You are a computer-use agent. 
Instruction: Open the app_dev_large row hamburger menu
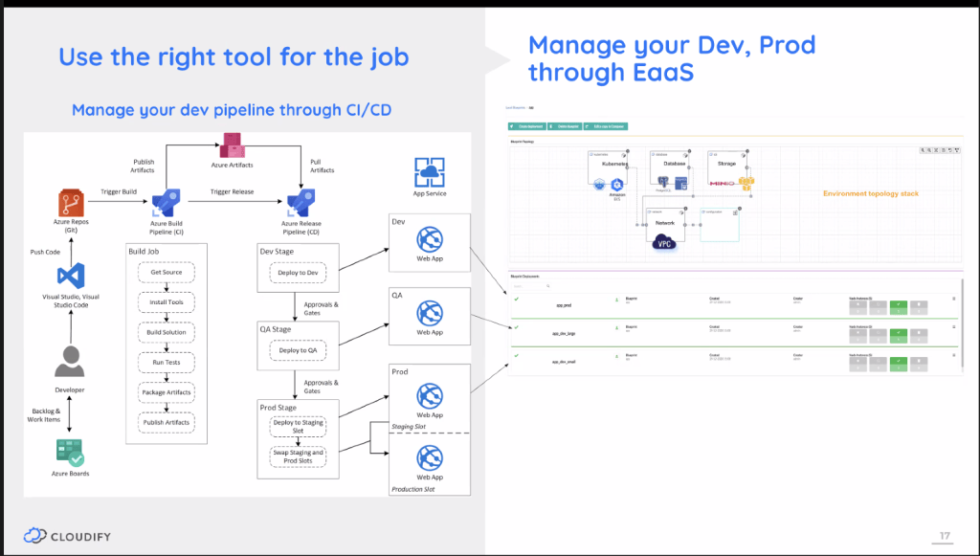point(954,326)
